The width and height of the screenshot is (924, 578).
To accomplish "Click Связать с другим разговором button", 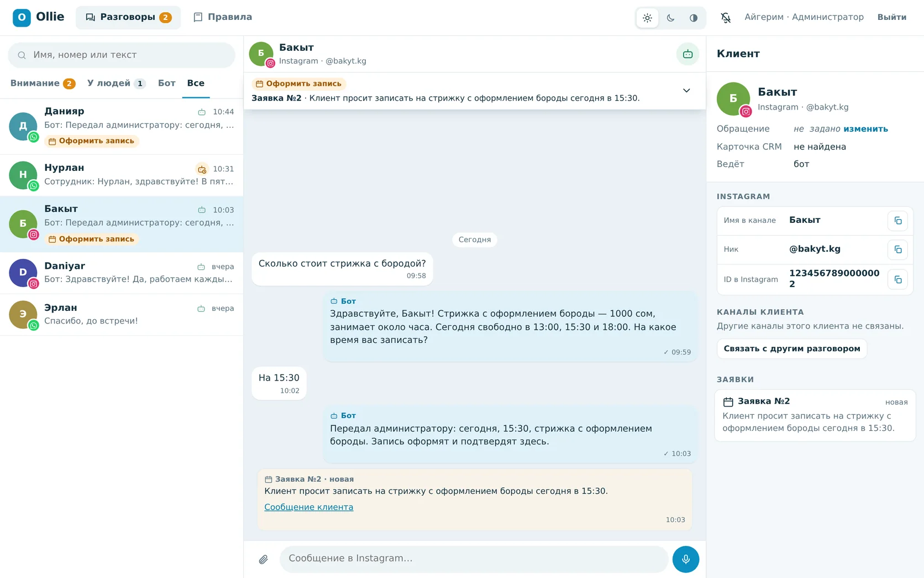I will (x=792, y=348).
